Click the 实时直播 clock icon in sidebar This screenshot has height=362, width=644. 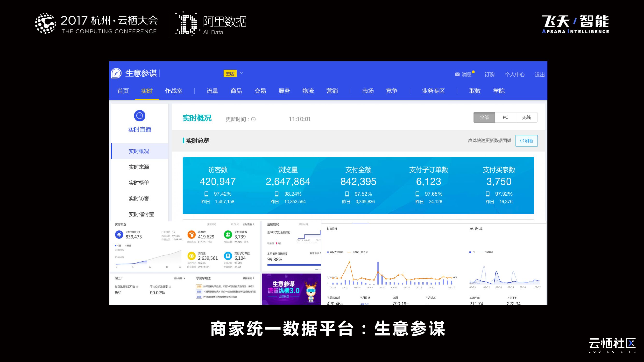(x=140, y=116)
